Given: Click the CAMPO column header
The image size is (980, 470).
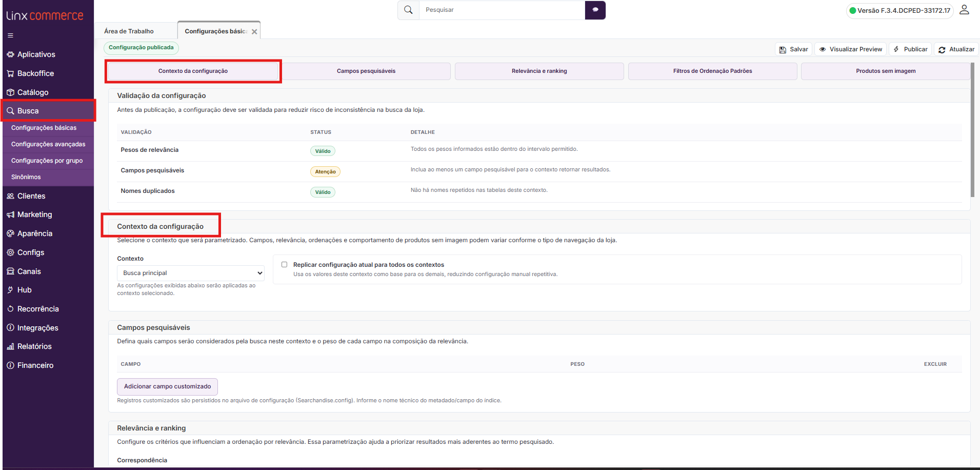Looking at the screenshot, I should click(131, 364).
